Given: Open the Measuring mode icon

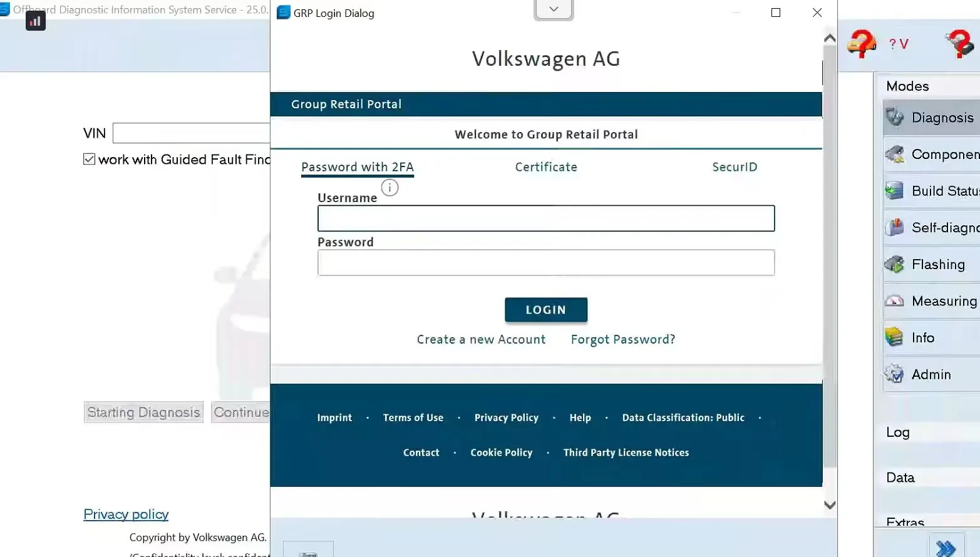Looking at the screenshot, I should click(895, 301).
